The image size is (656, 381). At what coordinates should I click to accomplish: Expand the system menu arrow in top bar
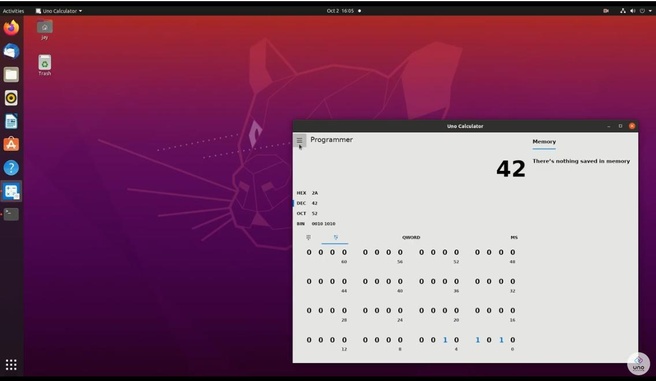tap(651, 11)
